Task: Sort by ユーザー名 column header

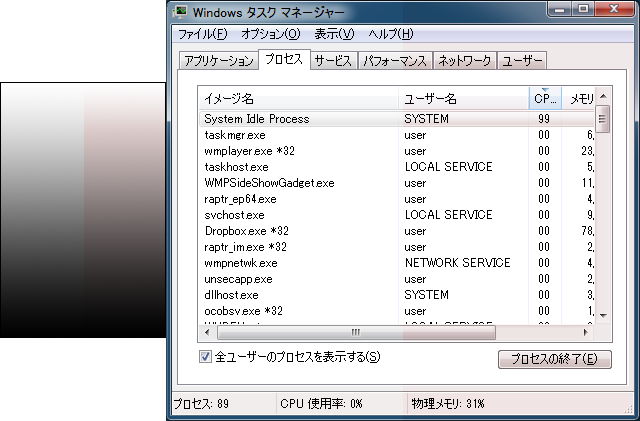Action: coord(463,99)
